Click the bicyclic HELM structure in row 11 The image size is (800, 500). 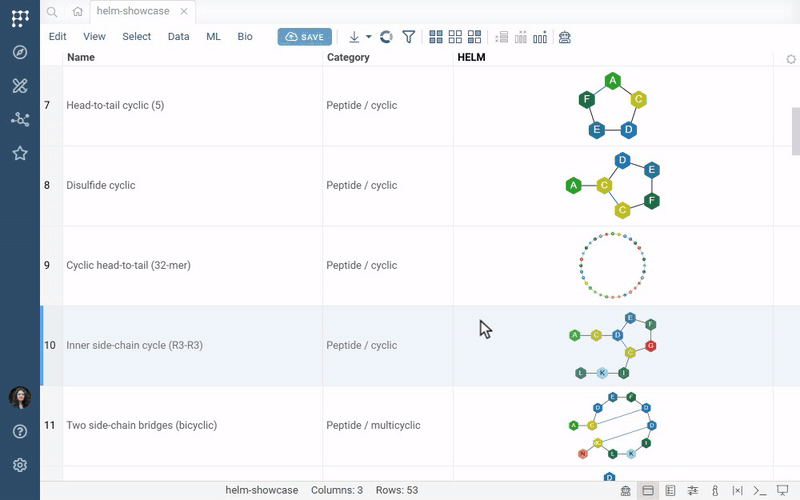pyautogui.click(x=613, y=426)
